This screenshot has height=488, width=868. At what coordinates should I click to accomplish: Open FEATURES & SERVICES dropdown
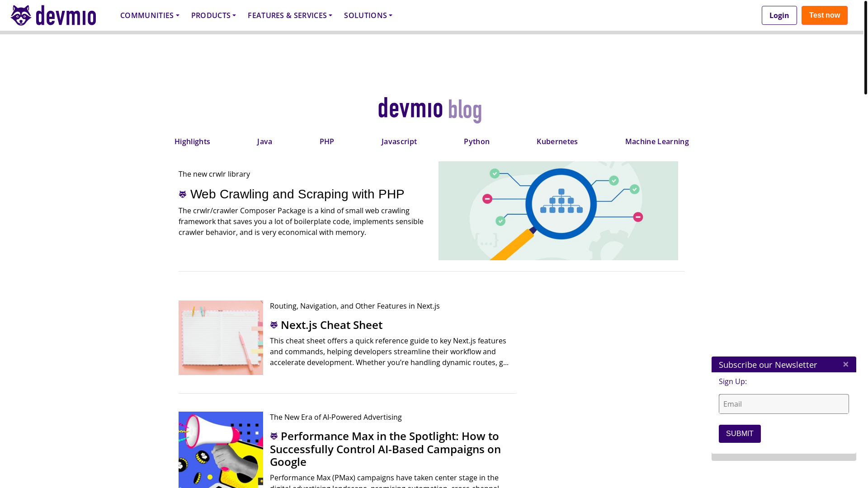point(290,15)
